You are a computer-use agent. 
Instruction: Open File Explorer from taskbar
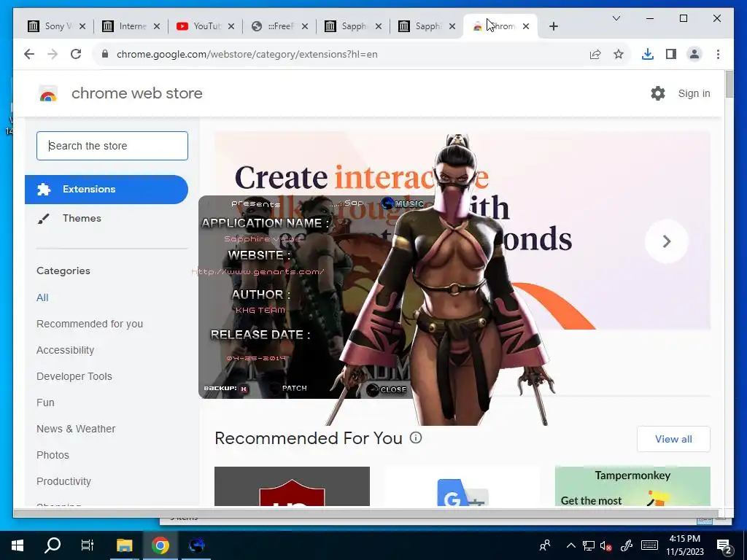pos(124,545)
